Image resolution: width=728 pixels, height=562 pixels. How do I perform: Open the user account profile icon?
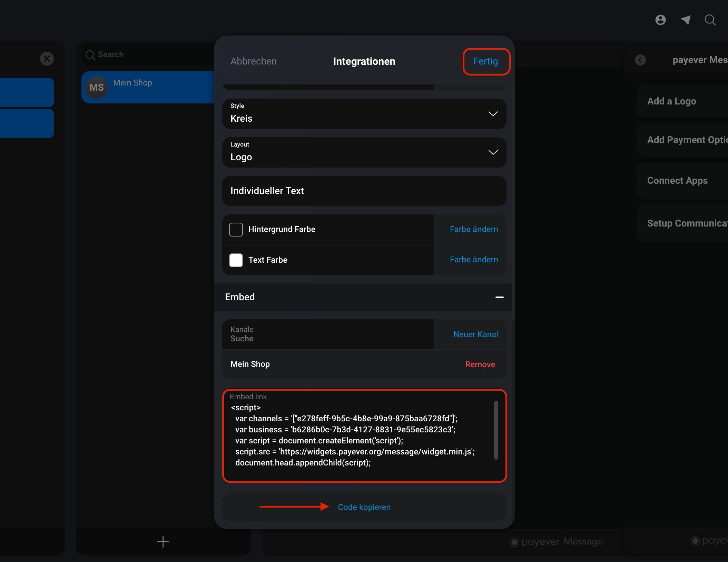pos(660,20)
